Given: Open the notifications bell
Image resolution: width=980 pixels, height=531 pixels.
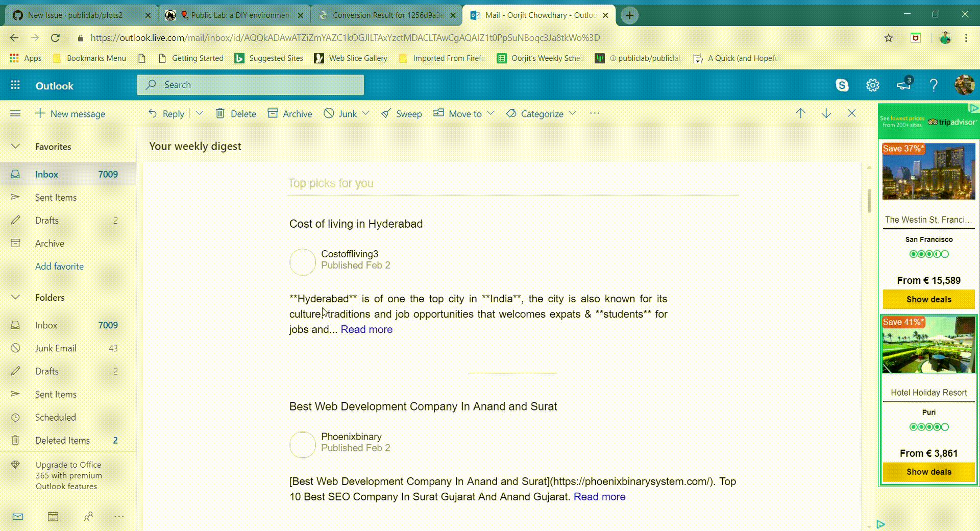Looking at the screenshot, I should [x=903, y=85].
